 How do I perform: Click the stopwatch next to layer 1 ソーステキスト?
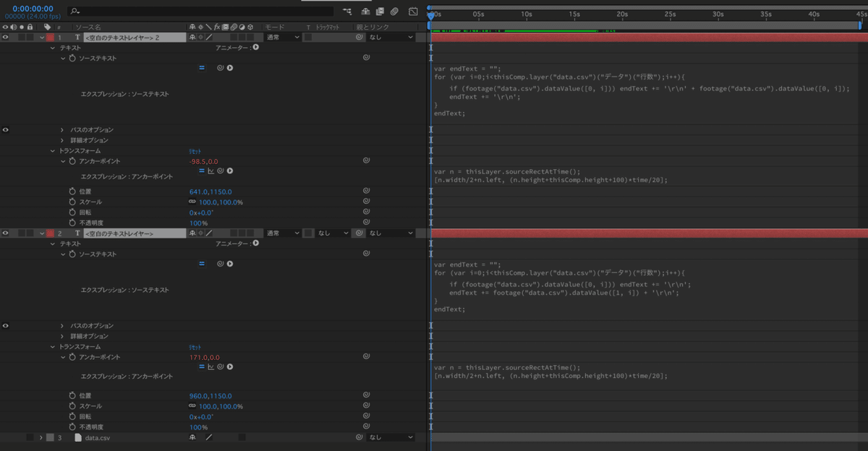click(x=72, y=58)
